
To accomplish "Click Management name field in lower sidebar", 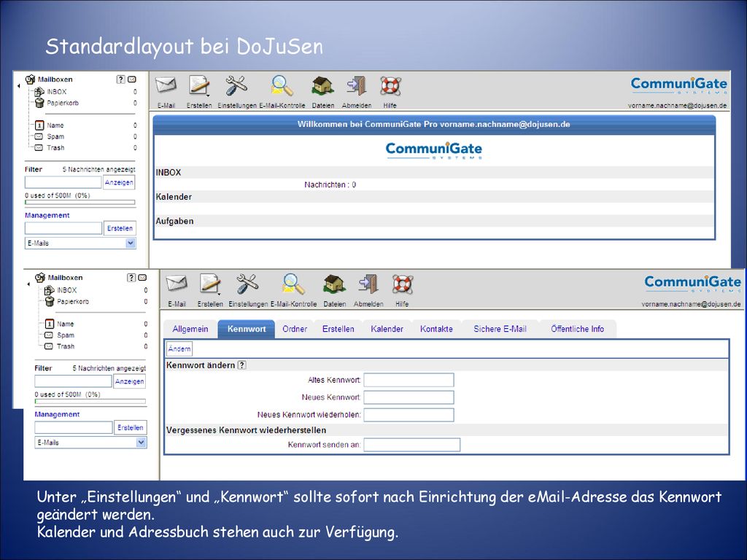I will tap(74, 427).
